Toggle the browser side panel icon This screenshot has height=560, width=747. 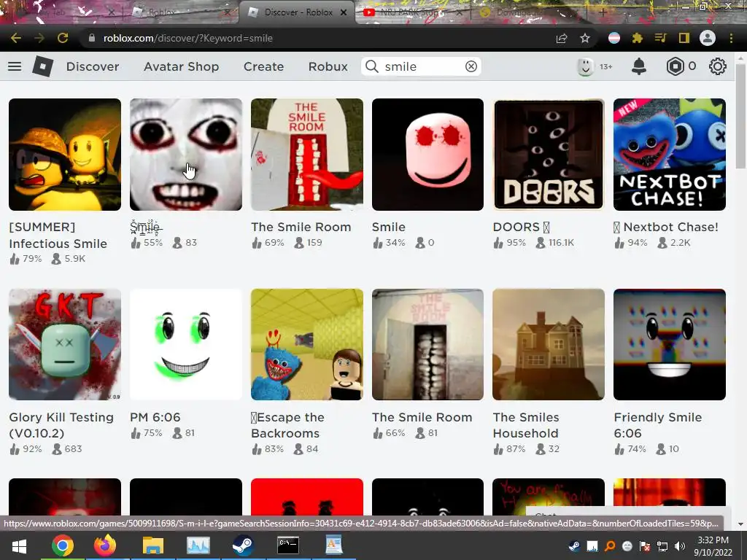[684, 38]
